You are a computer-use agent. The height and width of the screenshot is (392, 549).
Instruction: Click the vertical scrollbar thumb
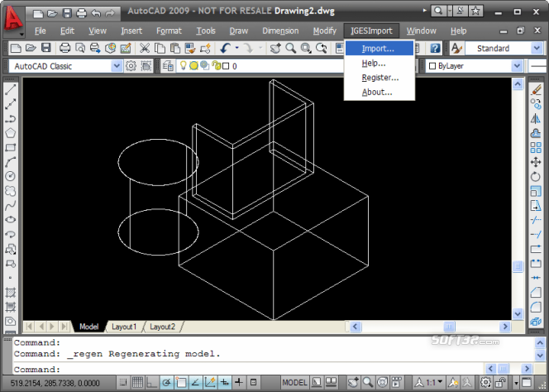(x=518, y=266)
